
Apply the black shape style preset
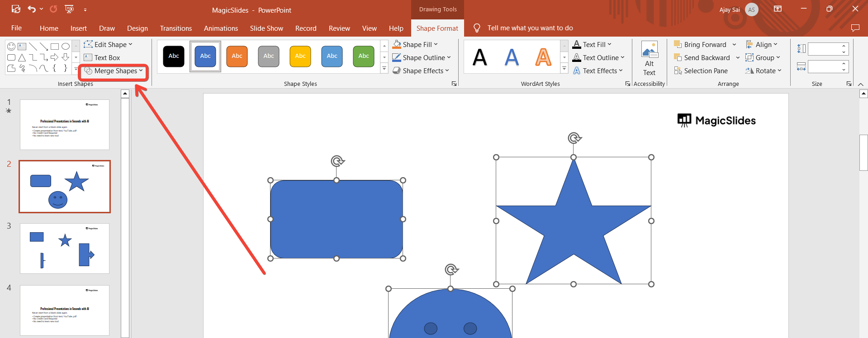pyautogui.click(x=174, y=56)
